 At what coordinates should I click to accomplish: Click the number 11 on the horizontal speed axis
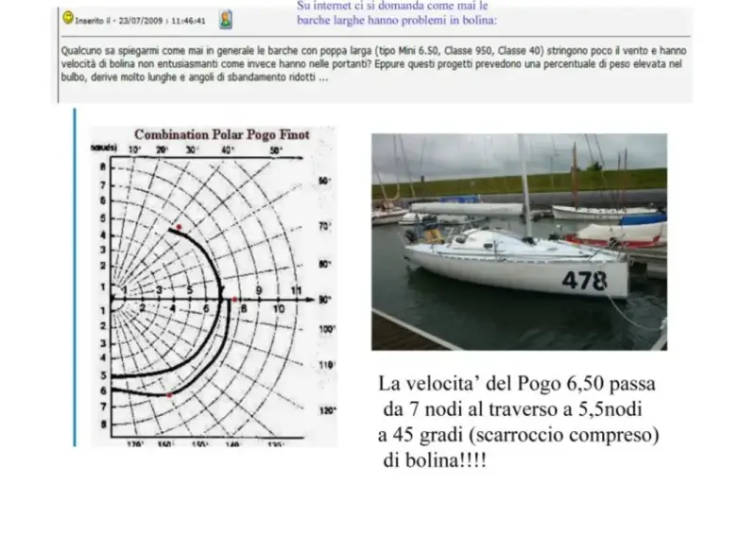[296, 290]
